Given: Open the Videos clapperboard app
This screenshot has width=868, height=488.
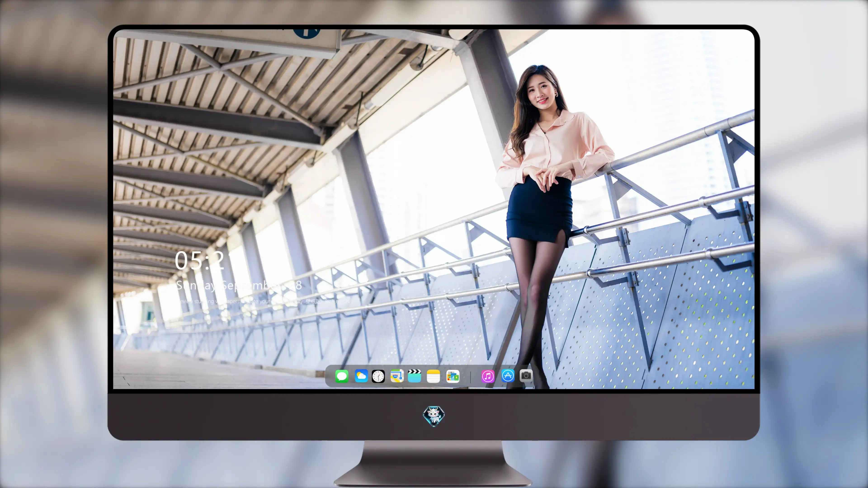Looking at the screenshot, I should 415,376.
